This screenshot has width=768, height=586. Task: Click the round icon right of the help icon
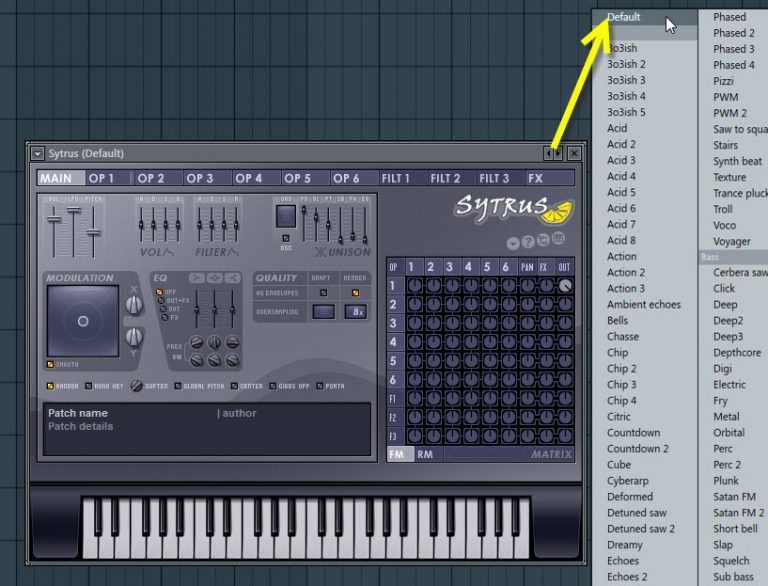543,240
